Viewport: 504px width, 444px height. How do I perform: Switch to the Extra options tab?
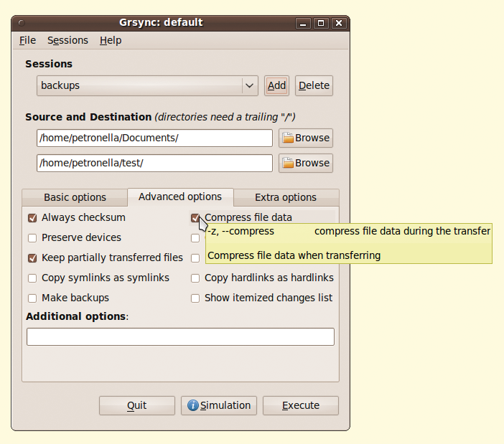point(286,197)
